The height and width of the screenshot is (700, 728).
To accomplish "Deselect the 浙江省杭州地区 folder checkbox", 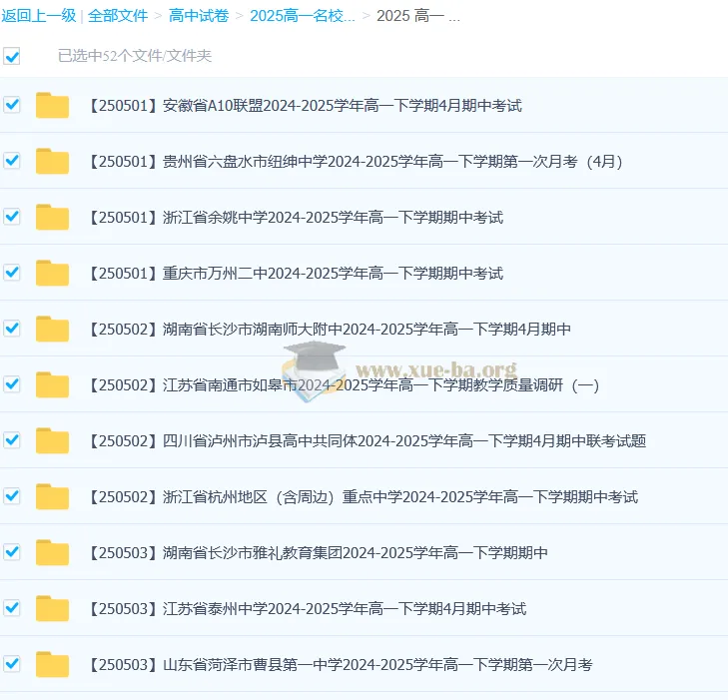I will point(12,496).
